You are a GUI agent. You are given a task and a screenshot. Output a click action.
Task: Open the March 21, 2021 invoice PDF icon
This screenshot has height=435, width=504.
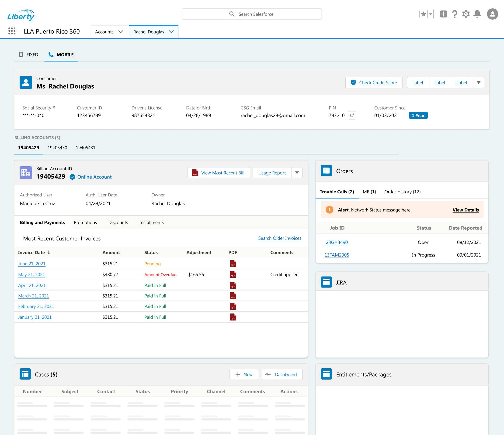point(233,296)
